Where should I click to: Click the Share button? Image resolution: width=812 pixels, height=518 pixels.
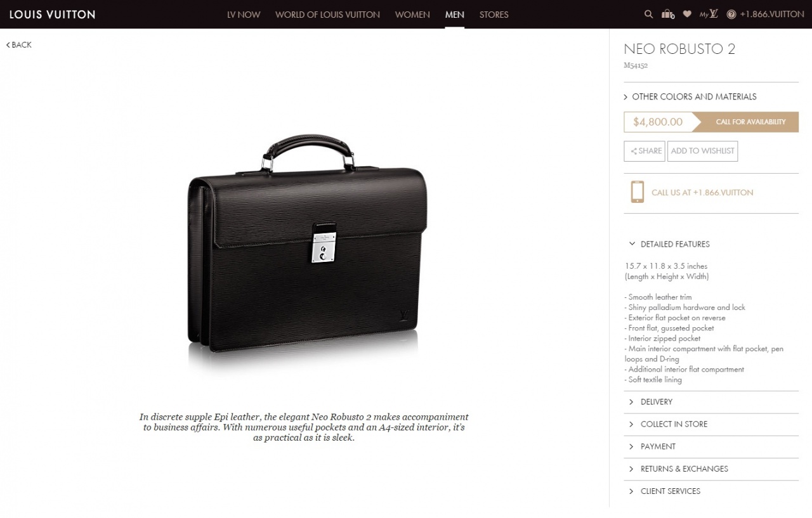(x=645, y=151)
